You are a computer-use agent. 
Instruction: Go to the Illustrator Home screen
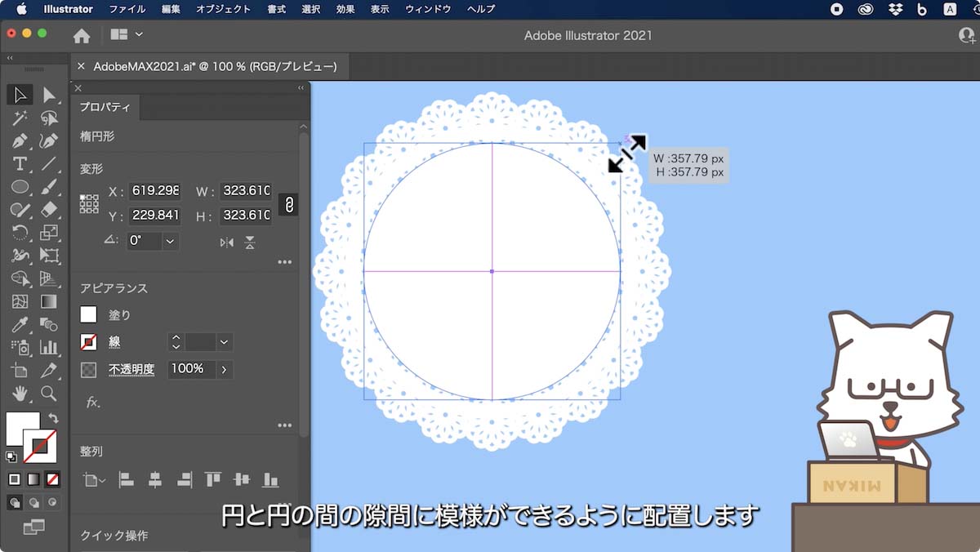(82, 35)
